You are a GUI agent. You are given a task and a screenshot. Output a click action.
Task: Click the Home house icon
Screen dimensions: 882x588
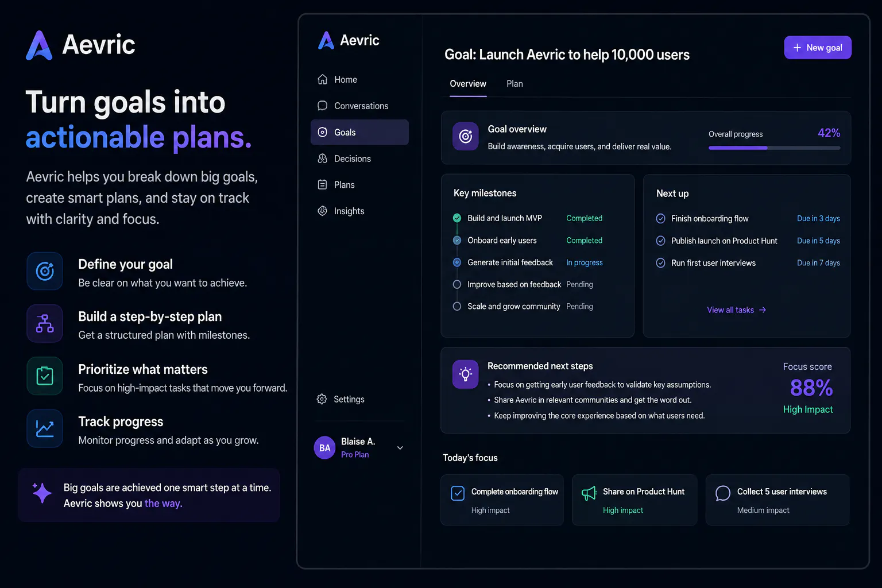click(323, 79)
